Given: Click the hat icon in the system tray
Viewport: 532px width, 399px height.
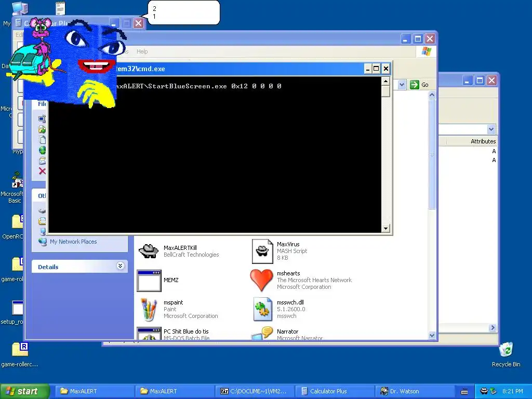Looking at the screenshot, I should coord(484,391).
